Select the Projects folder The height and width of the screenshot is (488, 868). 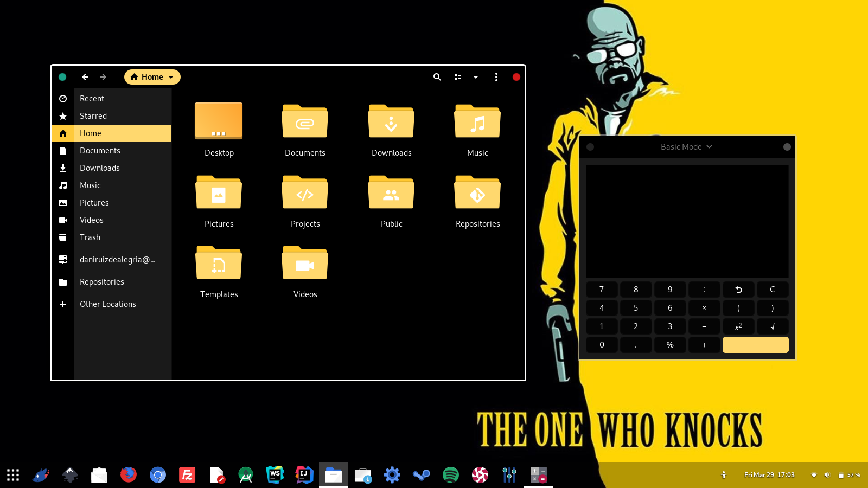pyautogui.click(x=305, y=200)
